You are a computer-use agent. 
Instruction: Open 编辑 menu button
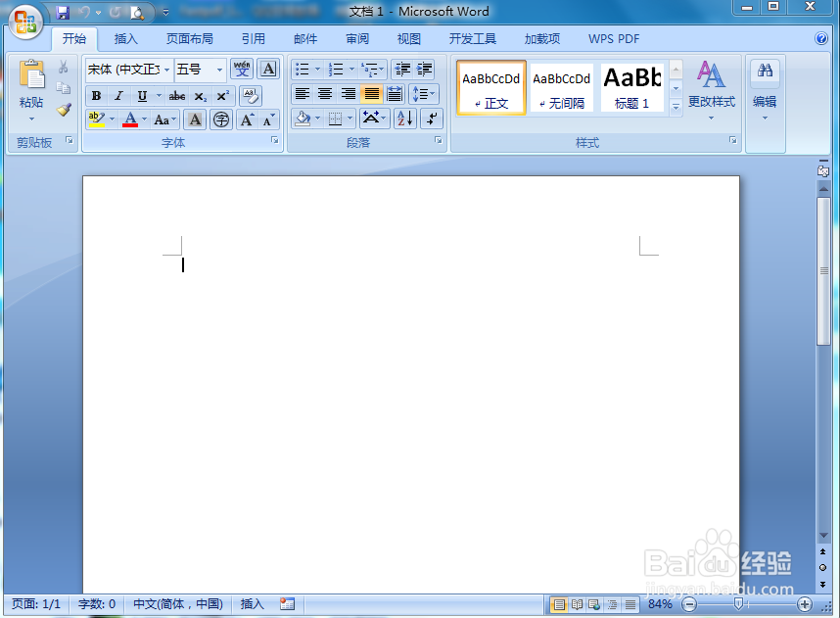click(765, 90)
